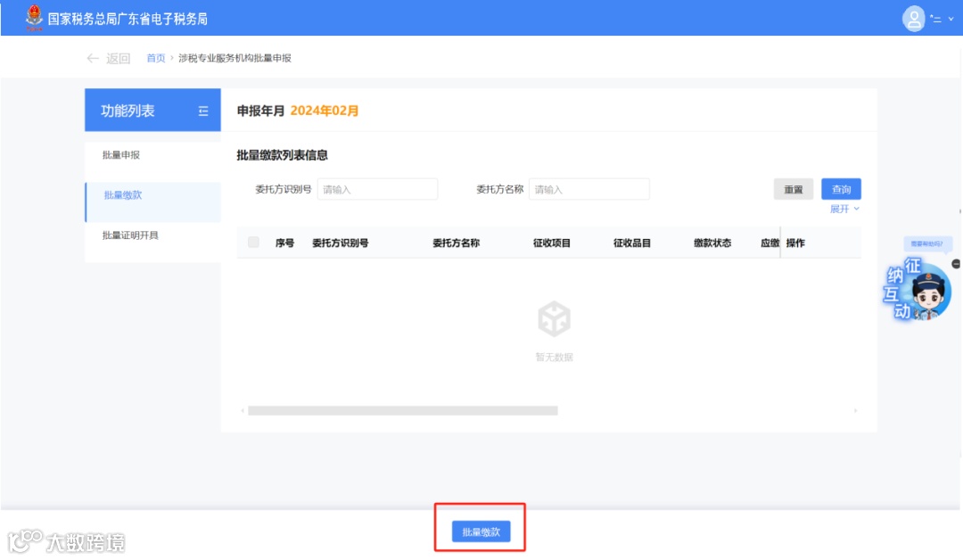
Task: Select the header checkbox in the payment table
Action: (255, 242)
